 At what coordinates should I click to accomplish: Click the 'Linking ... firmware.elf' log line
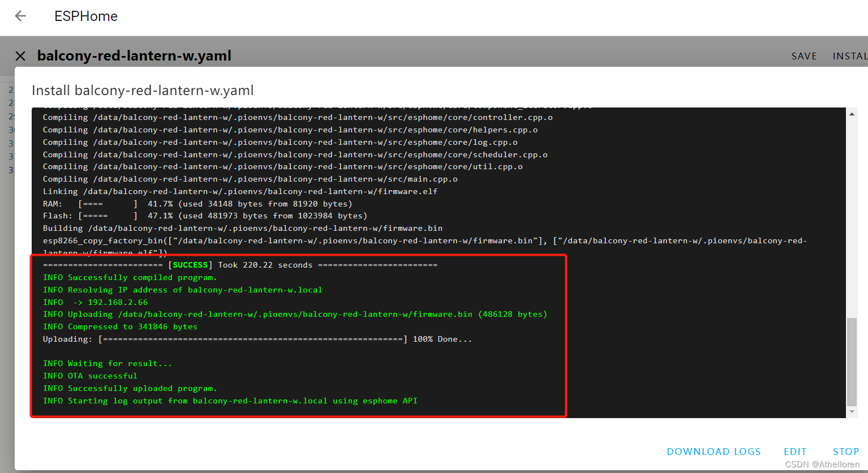pos(240,191)
